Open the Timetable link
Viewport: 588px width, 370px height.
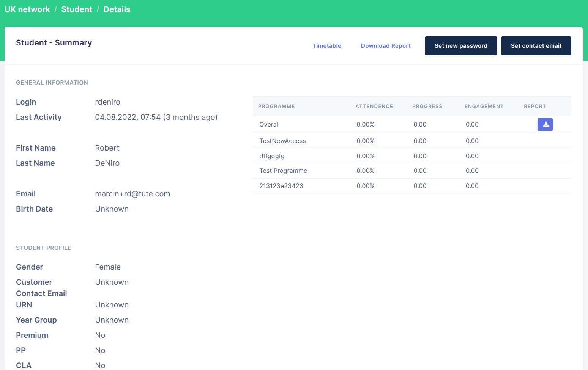(326, 46)
